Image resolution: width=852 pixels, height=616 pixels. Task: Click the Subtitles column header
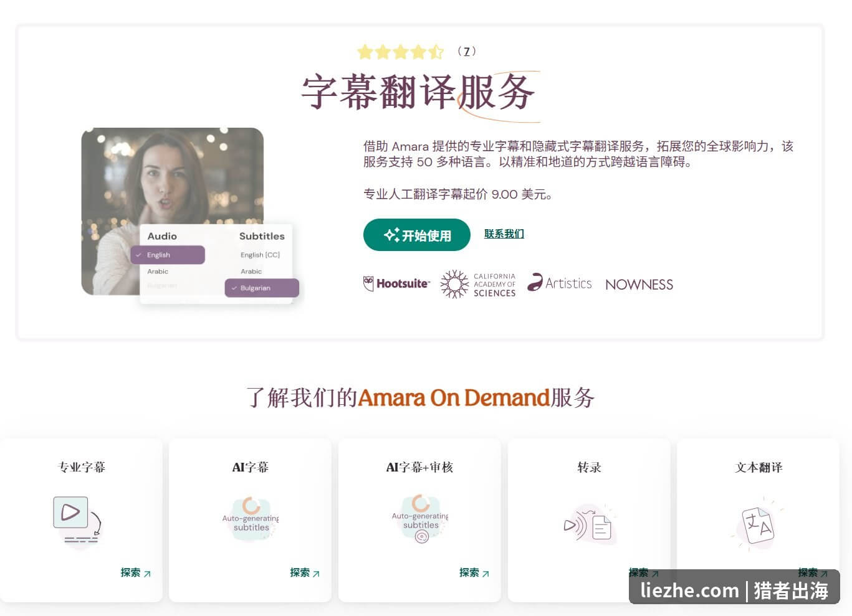tap(262, 236)
